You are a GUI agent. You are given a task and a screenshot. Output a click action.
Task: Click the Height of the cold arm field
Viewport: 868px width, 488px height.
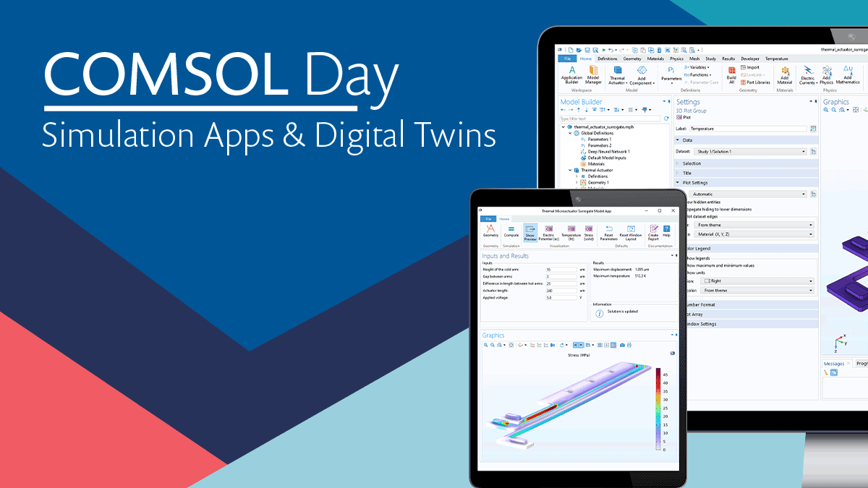561,269
